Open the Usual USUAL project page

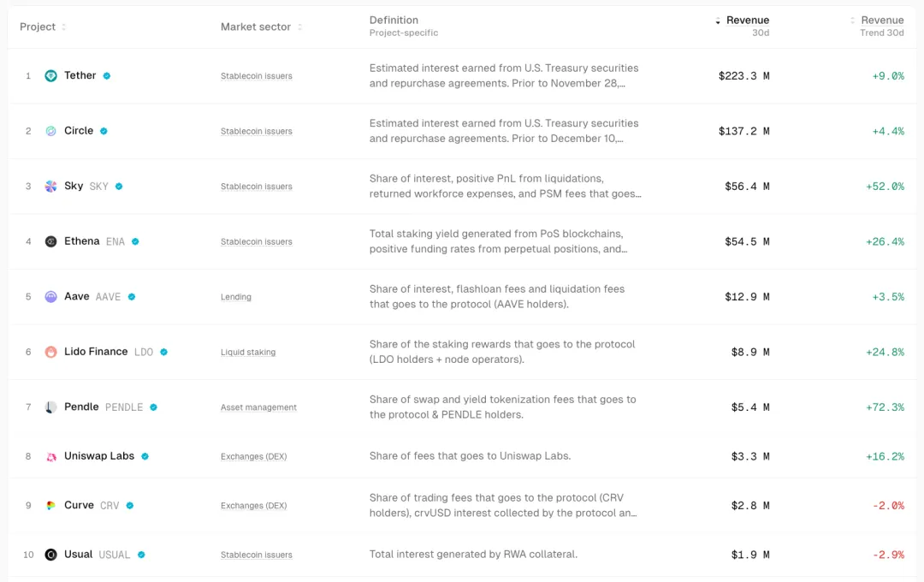(78, 555)
